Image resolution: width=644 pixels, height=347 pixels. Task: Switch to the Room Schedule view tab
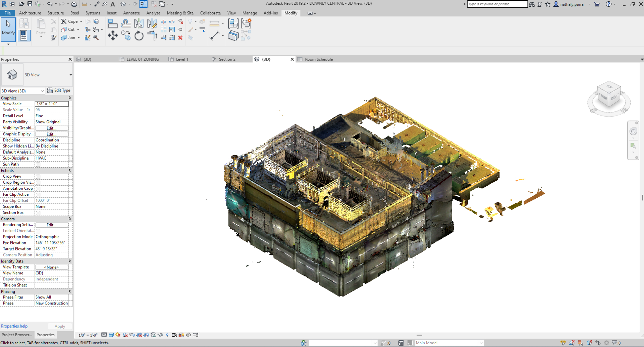[318, 59]
